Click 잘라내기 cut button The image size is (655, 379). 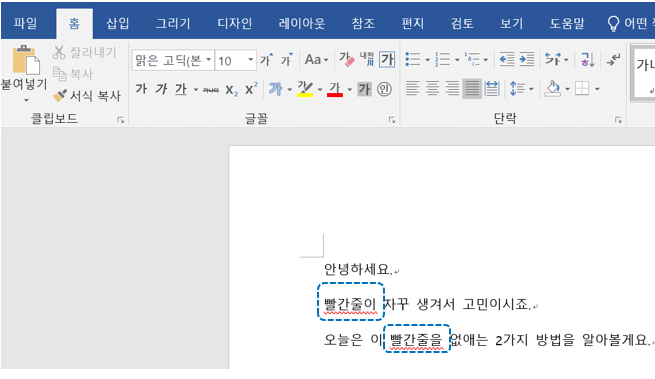click(x=85, y=52)
